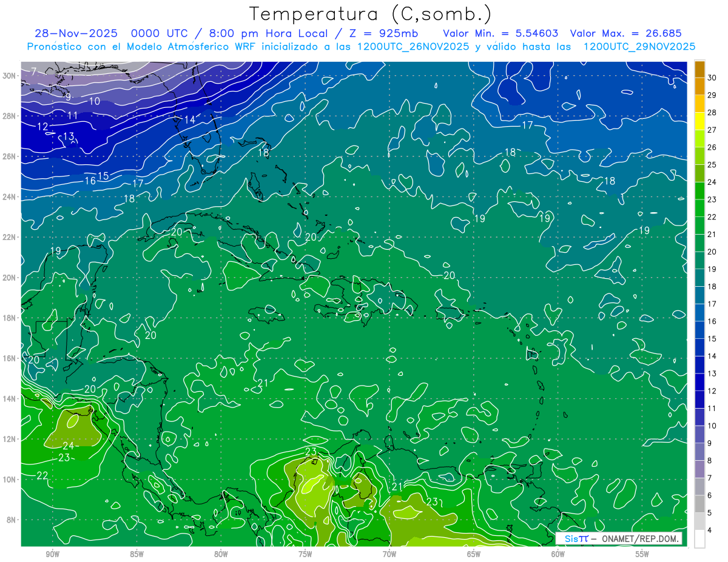Click the contour label '14' on the map

tap(190, 120)
